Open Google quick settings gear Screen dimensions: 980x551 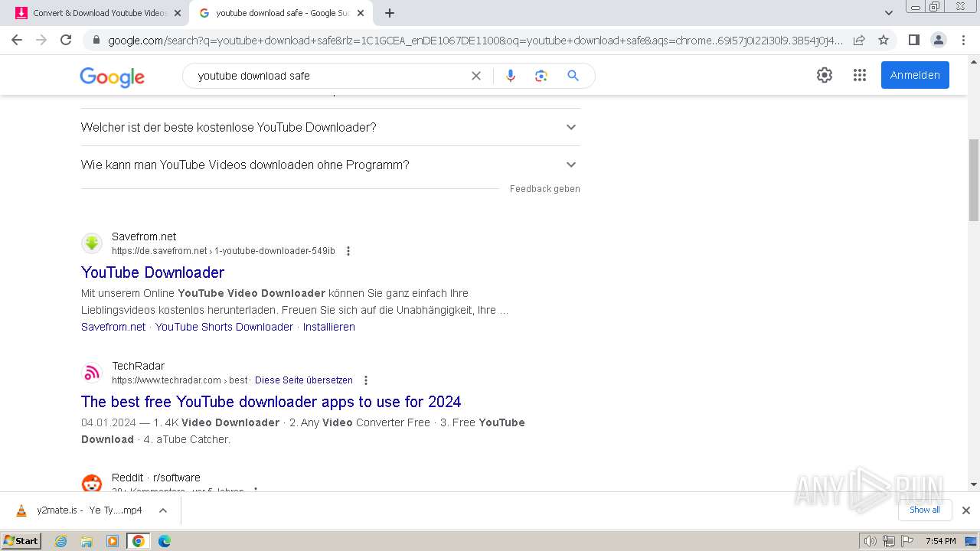tap(825, 75)
